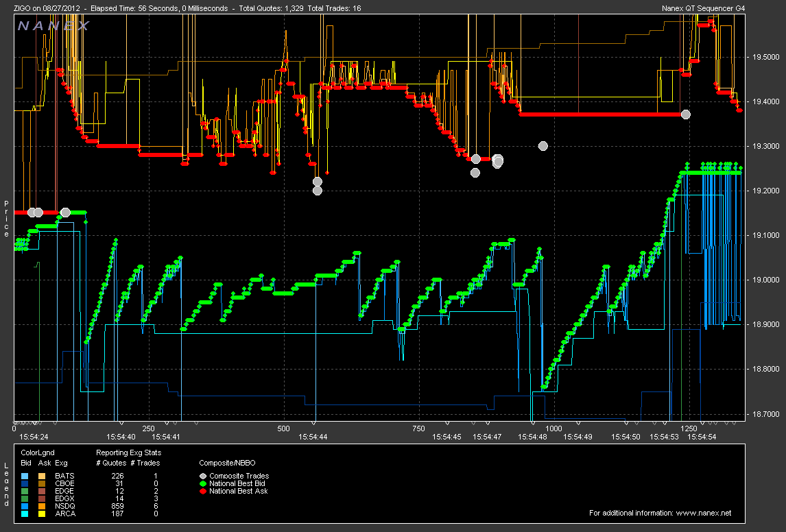
Task: Click the 19.0000 price axis label
Action: tap(765, 280)
